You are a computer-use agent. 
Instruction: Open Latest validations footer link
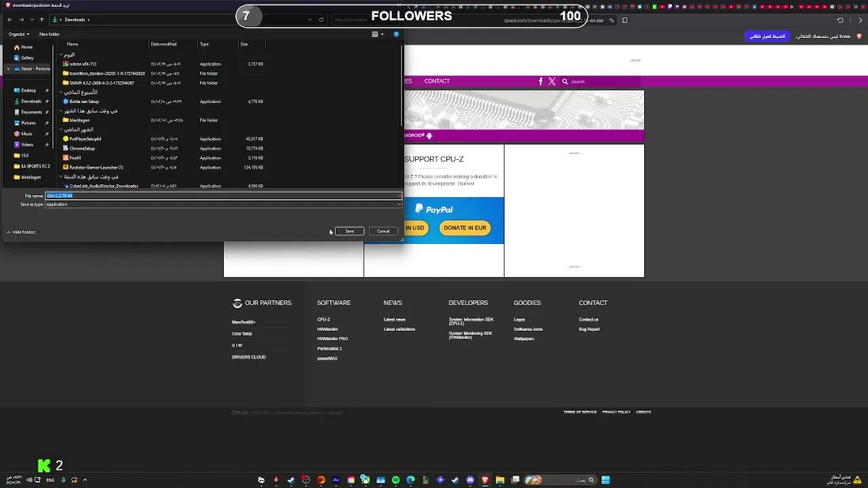[x=399, y=329]
